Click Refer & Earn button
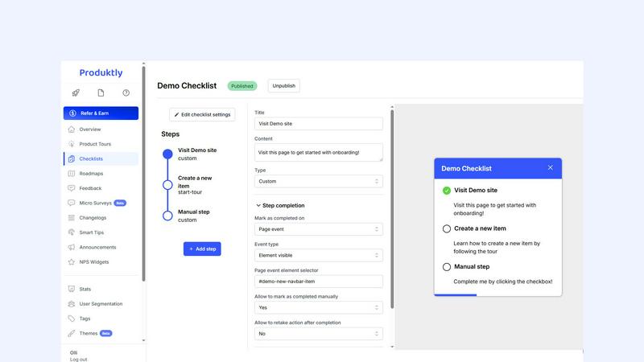 [x=101, y=113]
